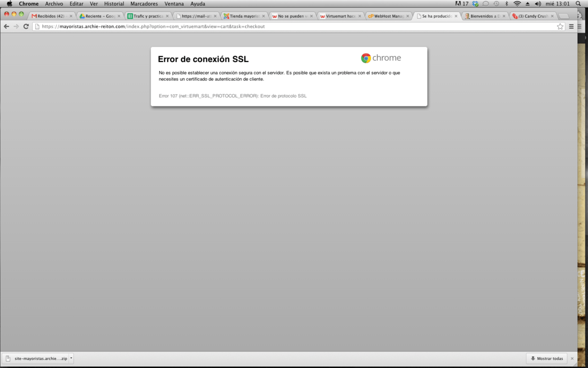Open the Wi-Fi status menu
This screenshot has width=588, height=368.
click(x=517, y=4)
